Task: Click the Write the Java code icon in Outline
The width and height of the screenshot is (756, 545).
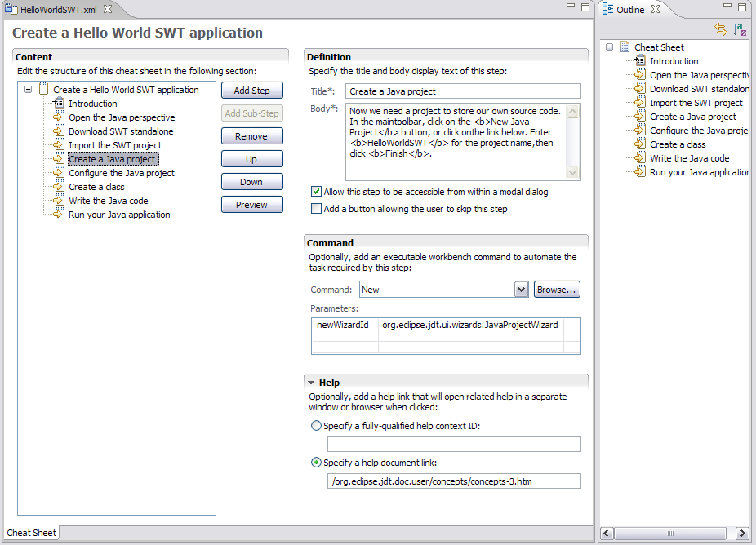Action: pos(640,158)
